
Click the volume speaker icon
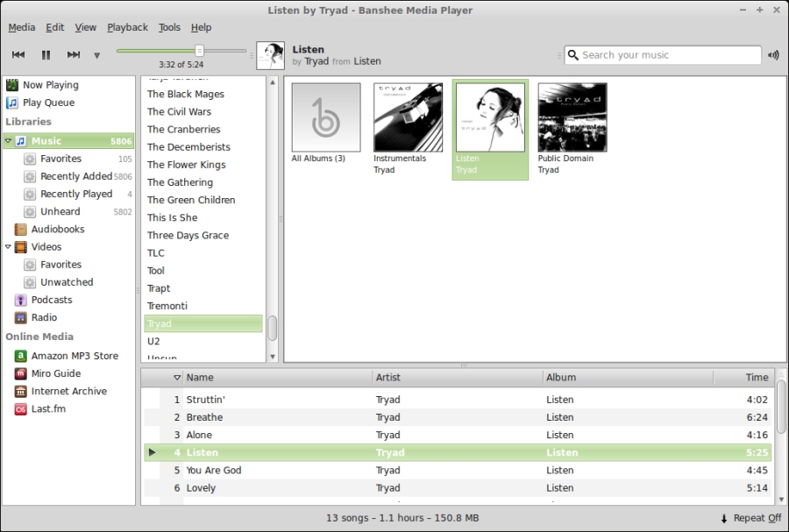[x=773, y=55]
